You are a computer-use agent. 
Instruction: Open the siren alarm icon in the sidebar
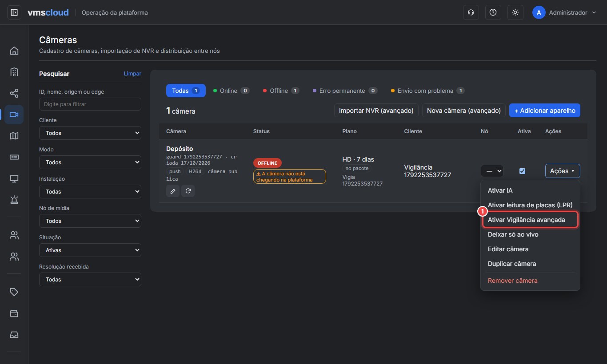point(14,200)
